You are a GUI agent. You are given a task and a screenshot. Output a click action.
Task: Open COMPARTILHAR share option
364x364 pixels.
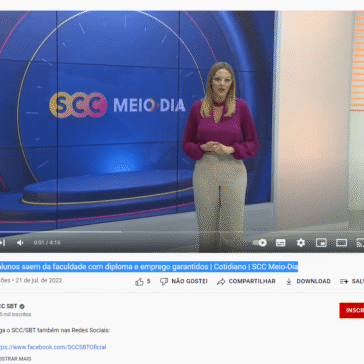click(x=246, y=281)
